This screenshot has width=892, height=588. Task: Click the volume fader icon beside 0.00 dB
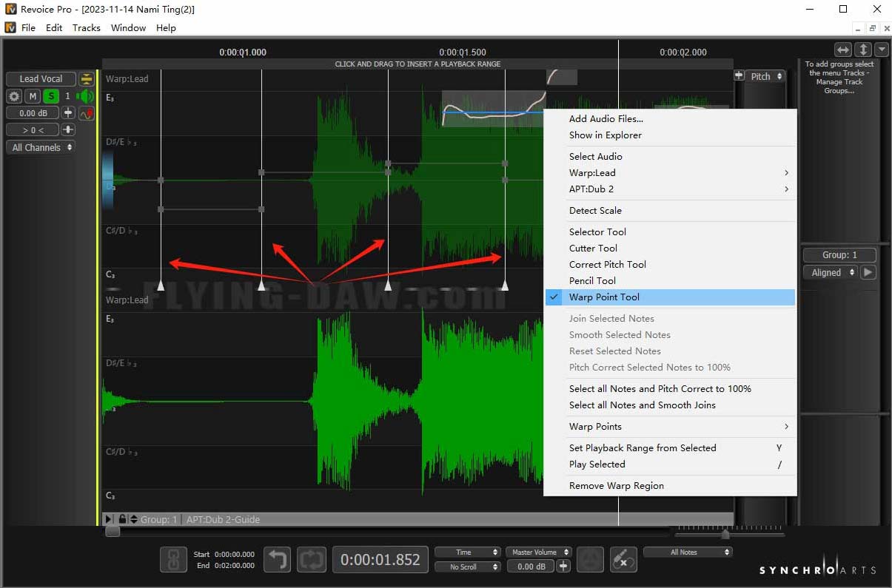tap(68, 113)
